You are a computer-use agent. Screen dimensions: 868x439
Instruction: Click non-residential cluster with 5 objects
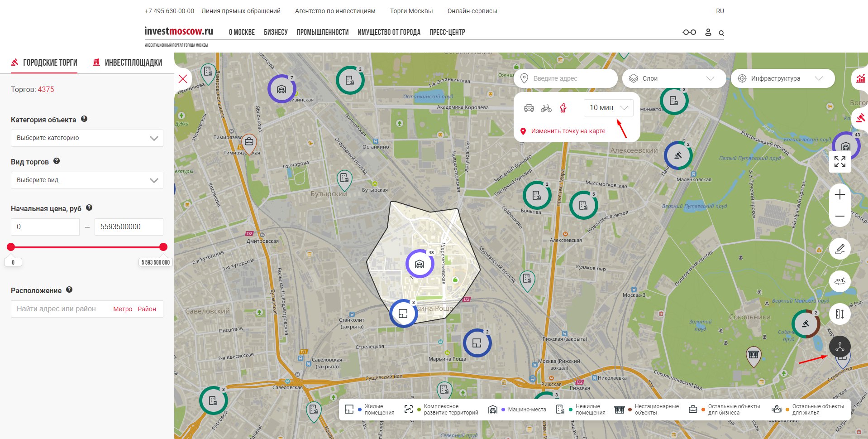(x=584, y=205)
